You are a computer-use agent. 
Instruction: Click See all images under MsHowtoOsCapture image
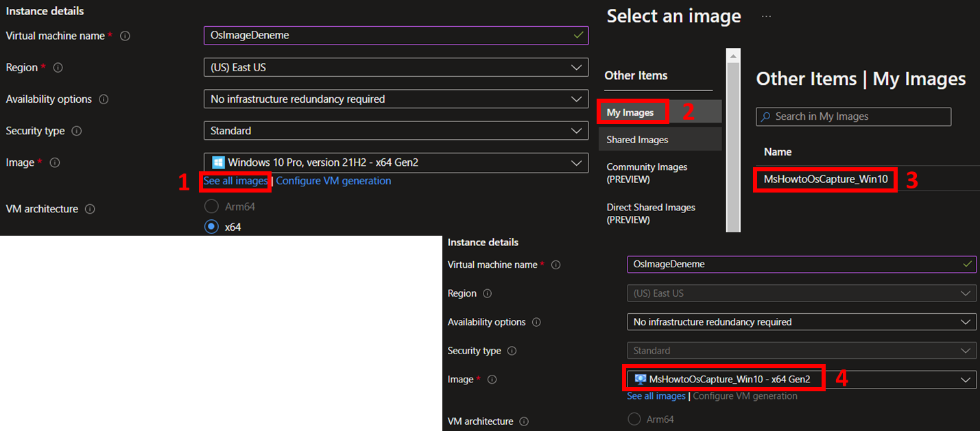point(656,396)
